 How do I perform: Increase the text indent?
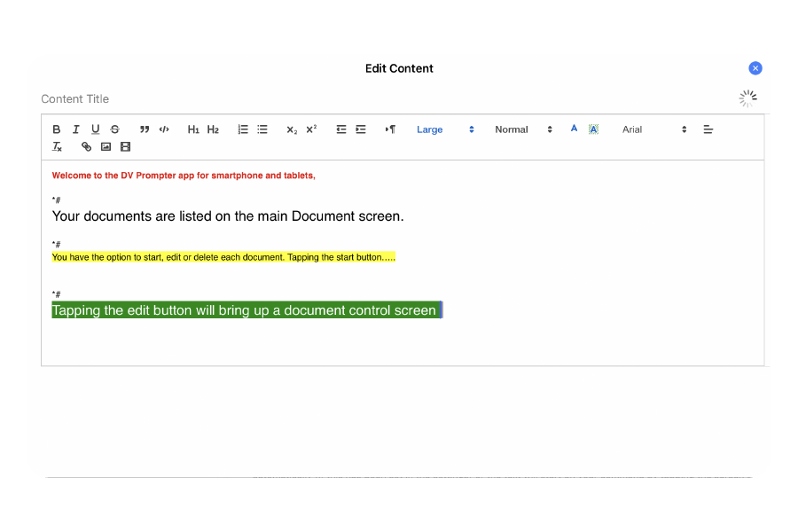pyautogui.click(x=361, y=129)
